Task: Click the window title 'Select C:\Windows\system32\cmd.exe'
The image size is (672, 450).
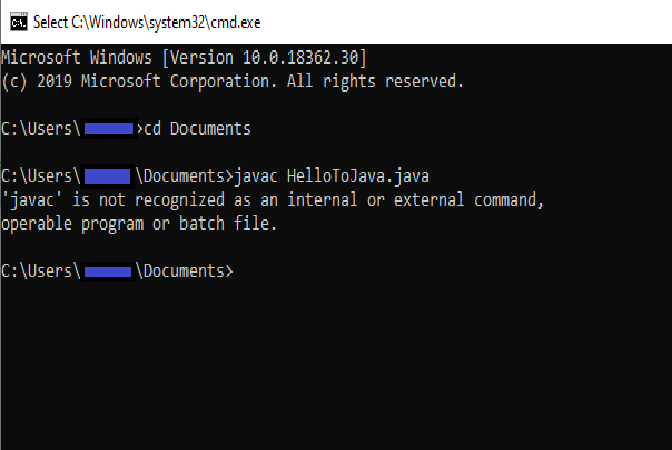Action: coord(147,22)
